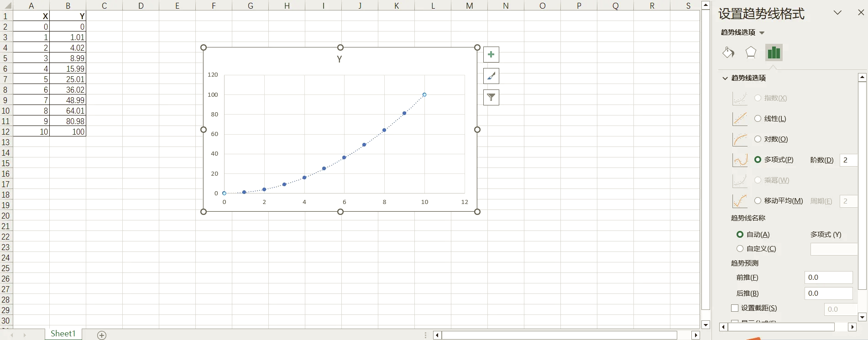Select the 多项式(P) radio button

tap(758, 160)
